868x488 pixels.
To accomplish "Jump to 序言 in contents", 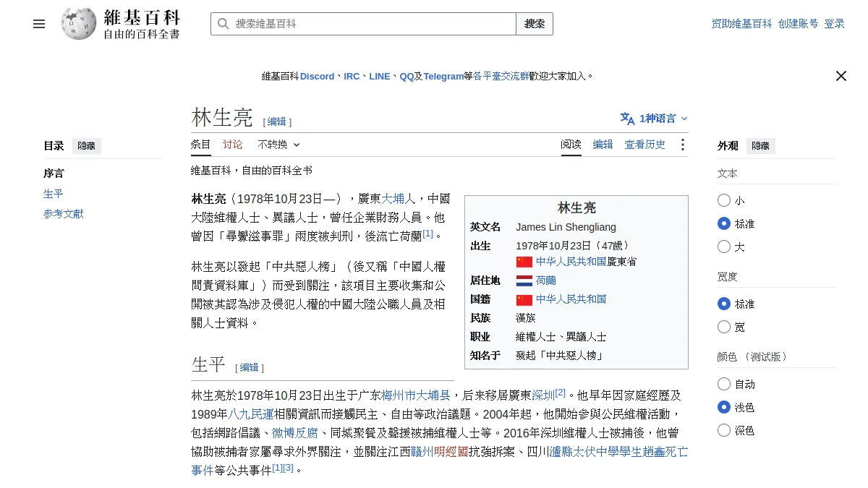I will [x=54, y=174].
